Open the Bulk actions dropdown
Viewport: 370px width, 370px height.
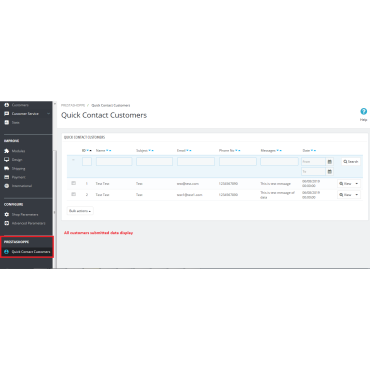coord(80,211)
